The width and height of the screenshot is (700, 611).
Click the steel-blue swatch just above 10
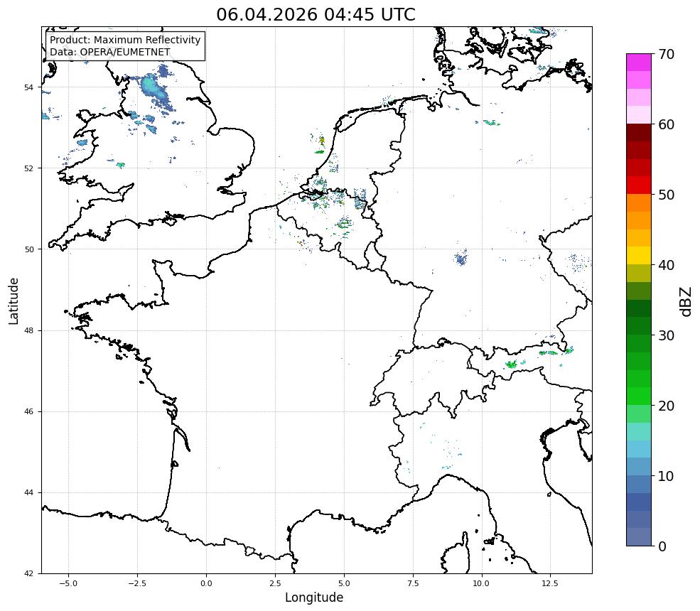pyautogui.click(x=639, y=466)
